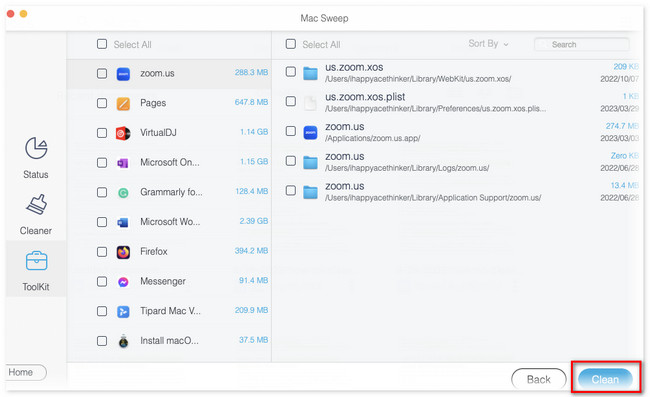Click the Home button
This screenshot has width=650, height=397.
(25, 372)
